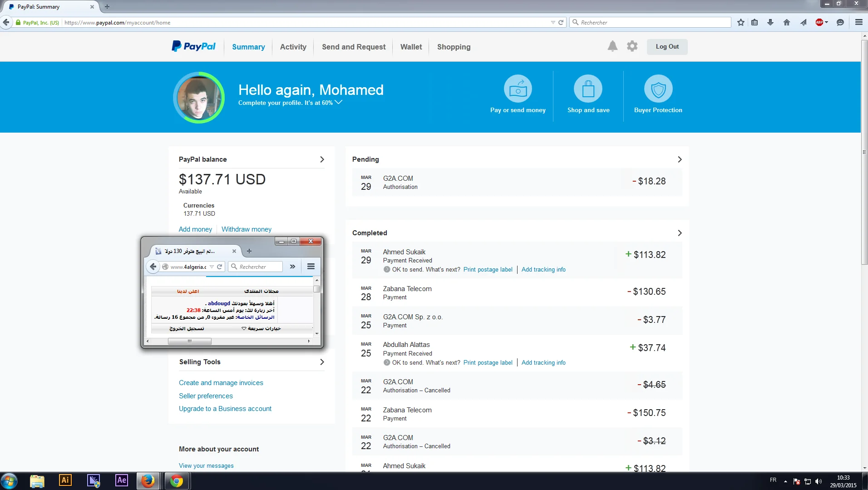Expand the Pending transactions arrow
This screenshot has width=868, height=490.
coord(680,159)
